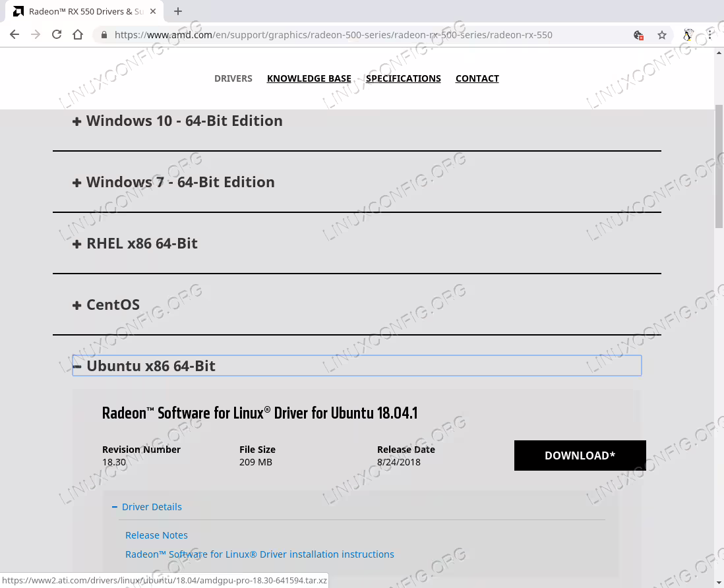
Task: Expand Windows 10 - 64-Bit Edition
Action: [177, 121]
